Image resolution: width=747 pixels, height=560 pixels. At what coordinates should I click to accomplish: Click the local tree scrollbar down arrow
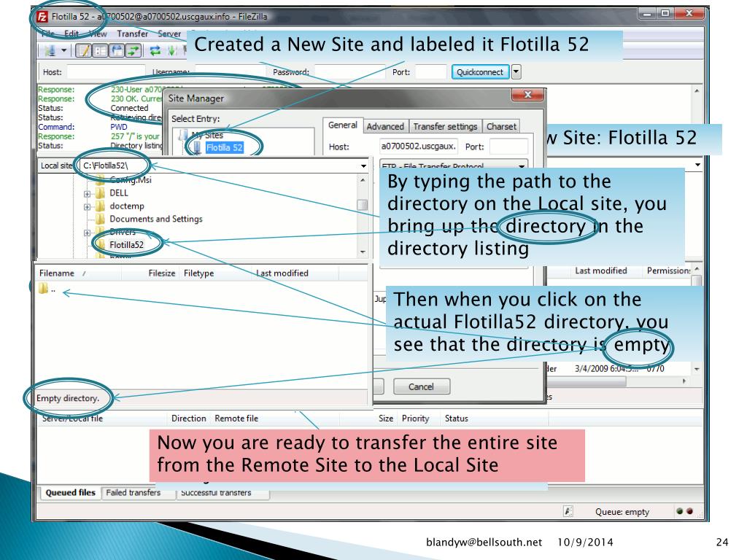(x=363, y=252)
